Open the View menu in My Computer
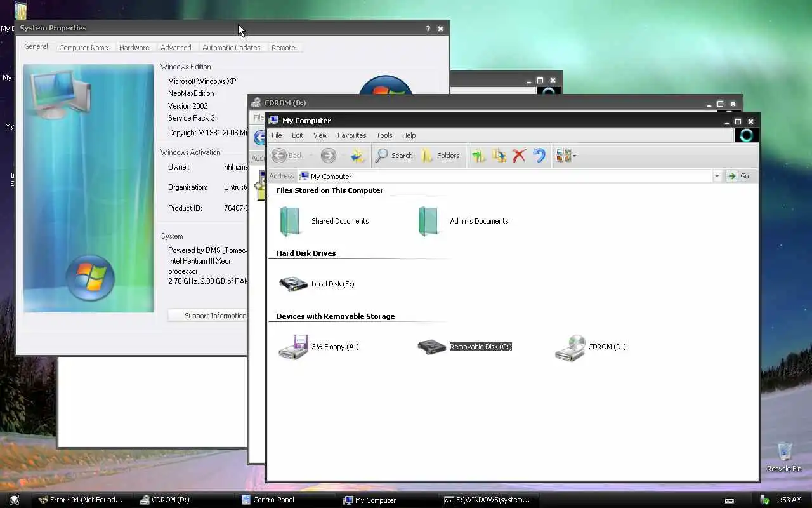The image size is (812, 508). pos(320,135)
